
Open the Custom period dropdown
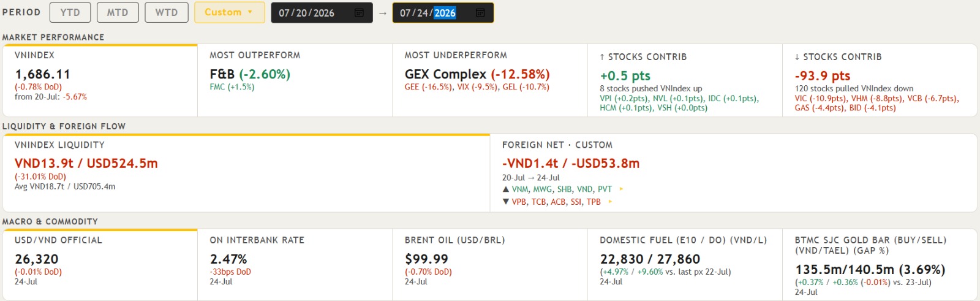(230, 12)
